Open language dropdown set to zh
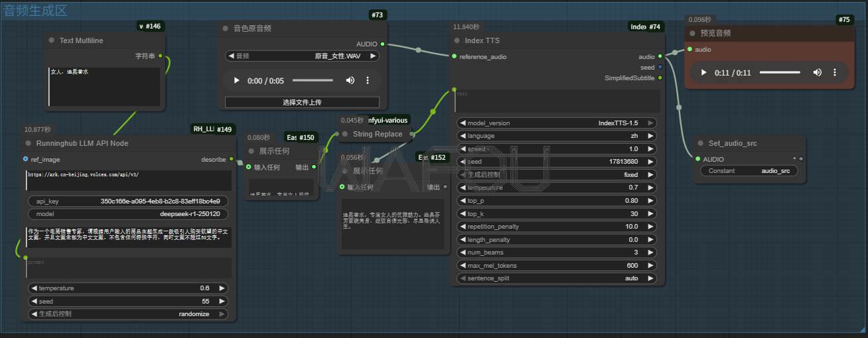 pyautogui.click(x=557, y=136)
